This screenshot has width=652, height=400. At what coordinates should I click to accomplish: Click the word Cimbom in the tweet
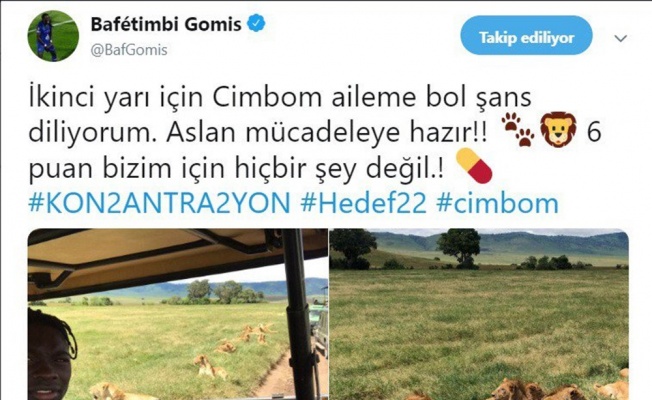[x=267, y=97]
